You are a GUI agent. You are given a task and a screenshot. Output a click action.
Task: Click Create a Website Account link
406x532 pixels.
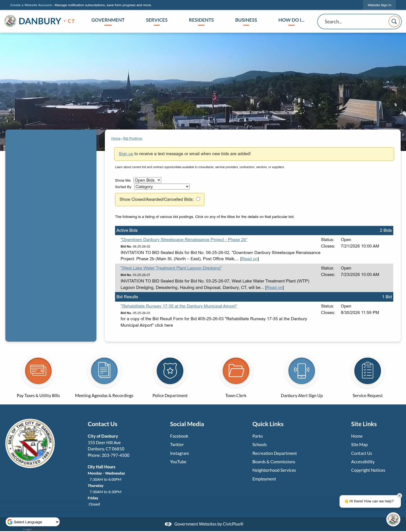pyautogui.click(x=31, y=5)
